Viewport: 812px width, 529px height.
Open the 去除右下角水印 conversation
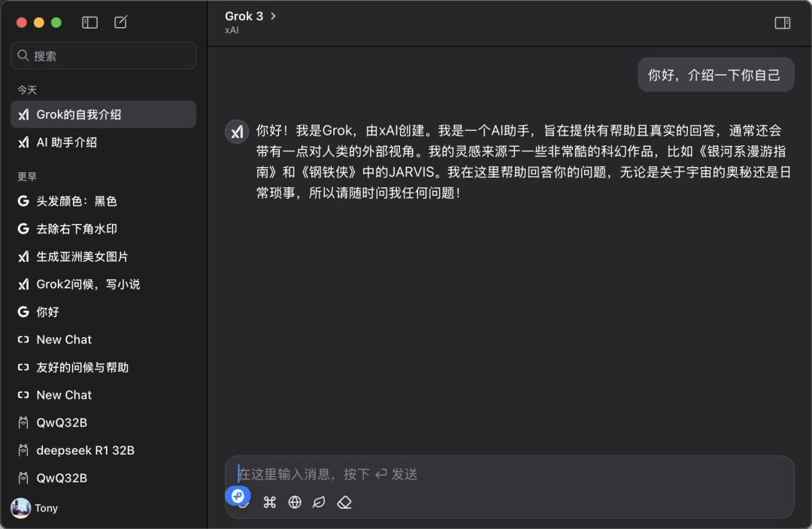tap(103, 229)
